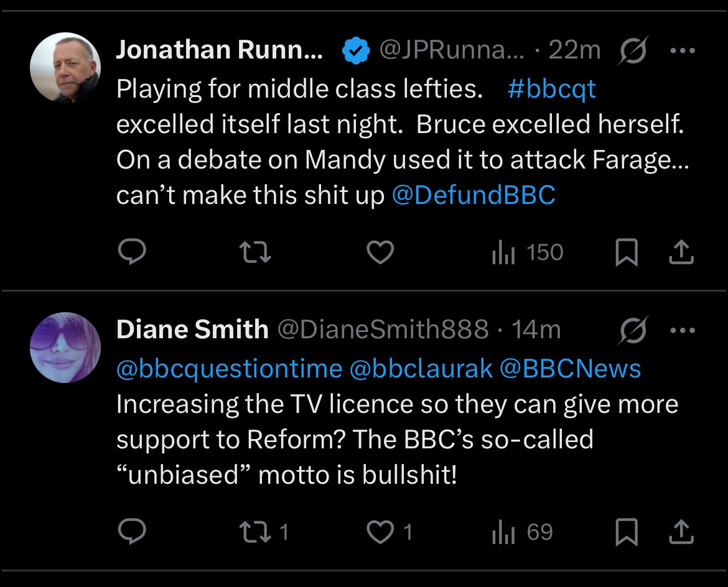View Jonathan Runn's profile picture
Image resolution: width=728 pixels, height=587 pixels.
(x=65, y=68)
